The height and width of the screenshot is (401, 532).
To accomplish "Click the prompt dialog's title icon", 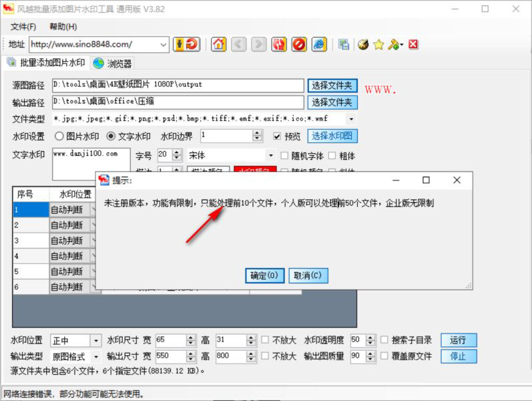I will click(104, 180).
